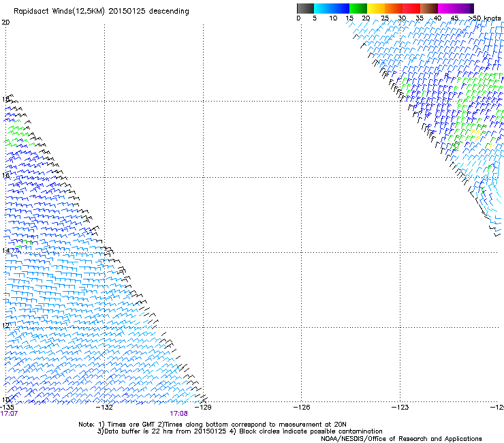
Task: Click the NOAA/NESDIS credit text
Action: coord(401,439)
